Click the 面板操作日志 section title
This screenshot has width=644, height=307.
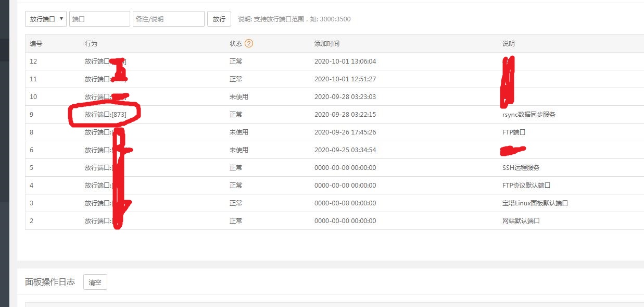50,282
